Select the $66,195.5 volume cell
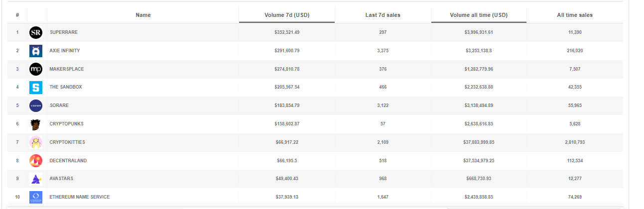Image resolution: width=644 pixels, height=209 pixels. pos(287,161)
